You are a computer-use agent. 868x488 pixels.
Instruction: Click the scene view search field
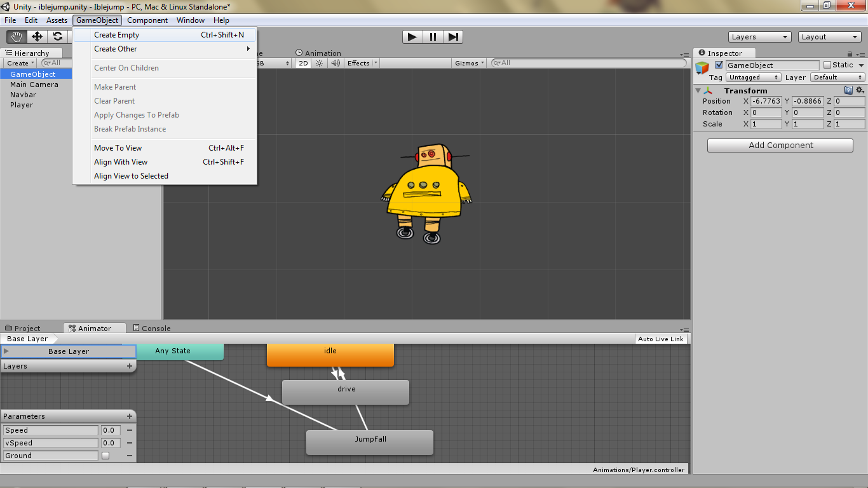click(590, 63)
